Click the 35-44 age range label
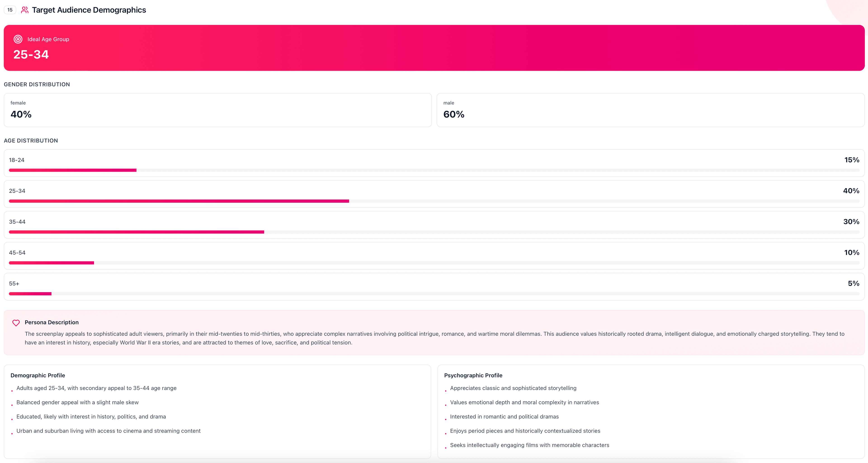 click(17, 222)
